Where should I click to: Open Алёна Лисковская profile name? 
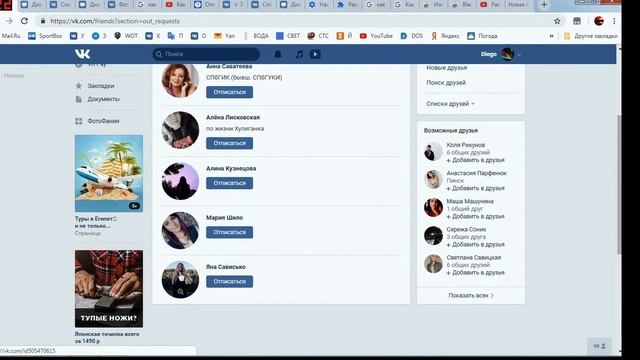[x=233, y=117]
